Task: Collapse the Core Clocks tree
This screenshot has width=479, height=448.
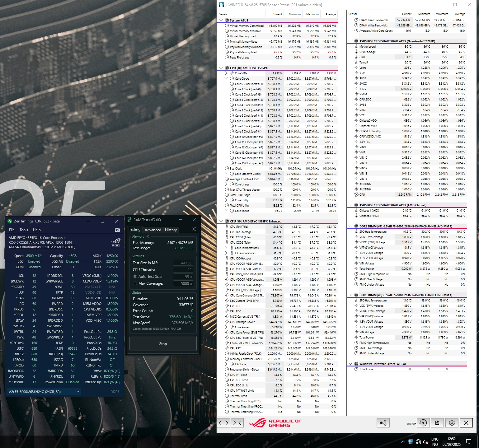Action: 226,78
